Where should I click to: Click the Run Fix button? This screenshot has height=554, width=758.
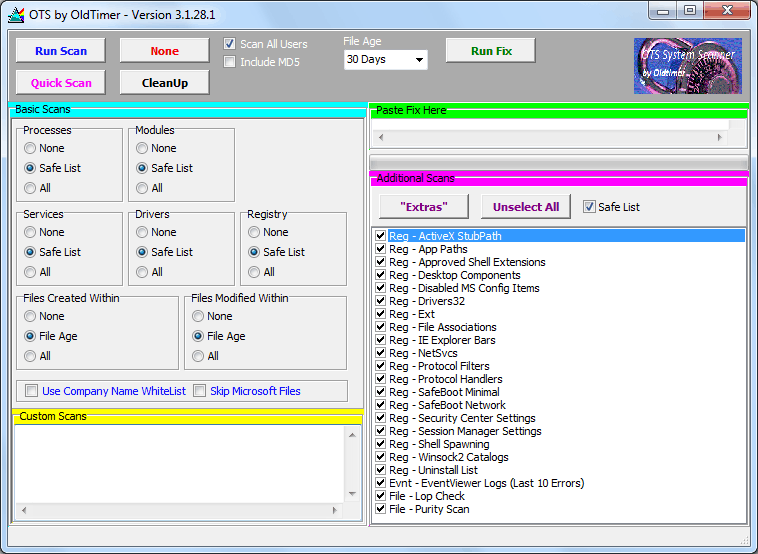coord(491,51)
